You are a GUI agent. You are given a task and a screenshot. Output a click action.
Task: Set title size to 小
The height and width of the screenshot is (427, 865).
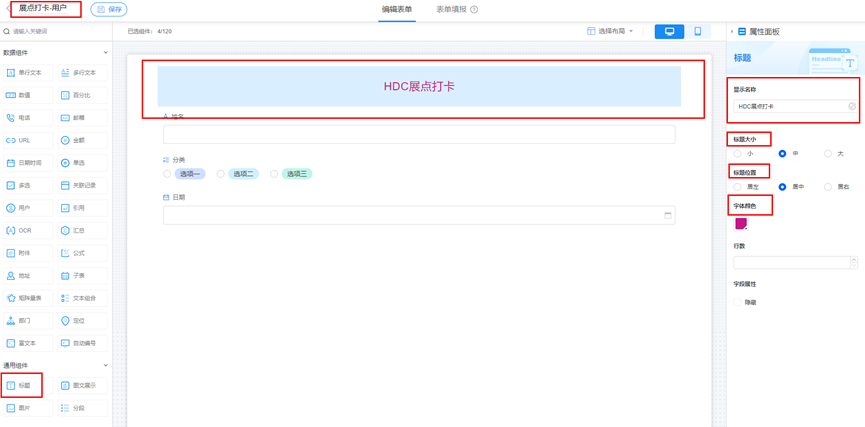(x=738, y=154)
